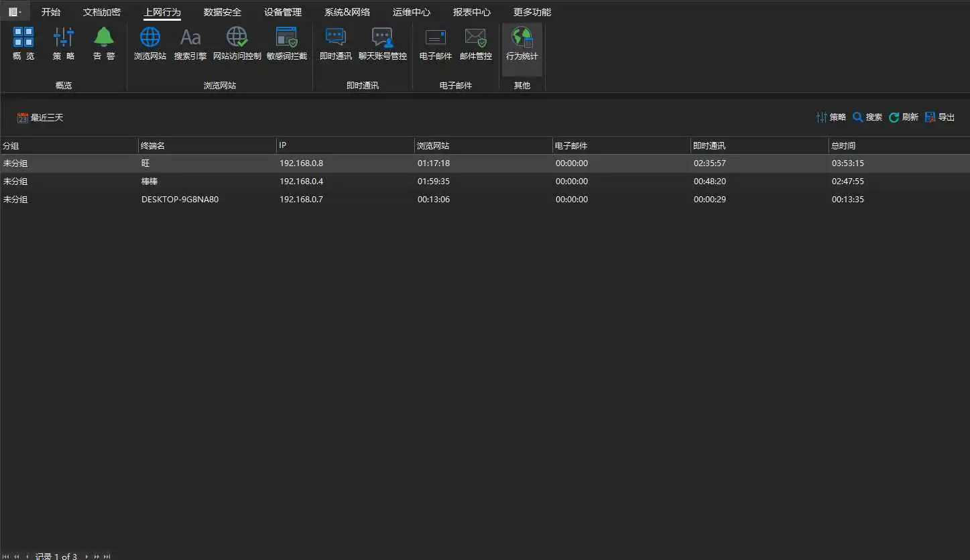
Task: Open the 最近三天 date range selector
Action: 40,118
